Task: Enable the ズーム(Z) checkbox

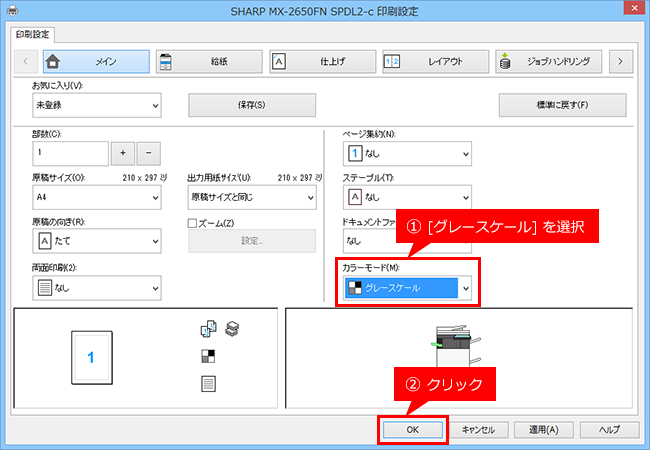Action: pyautogui.click(x=192, y=223)
